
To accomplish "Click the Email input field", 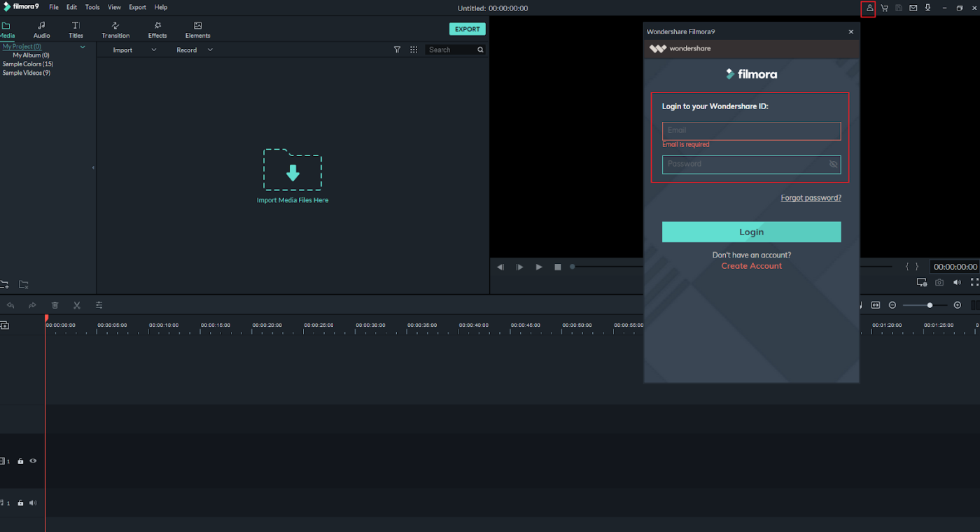I will point(751,130).
